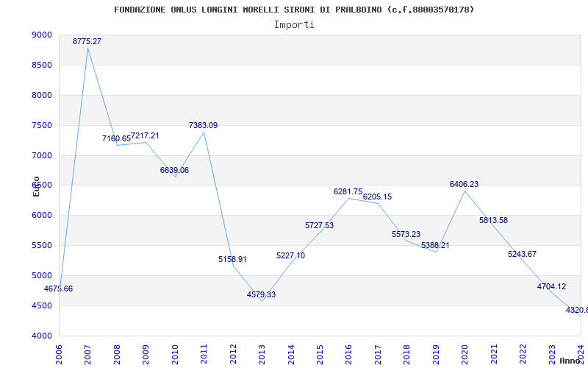Click the 6281.75 data label
This screenshot has height=368, width=588.
tap(348, 191)
